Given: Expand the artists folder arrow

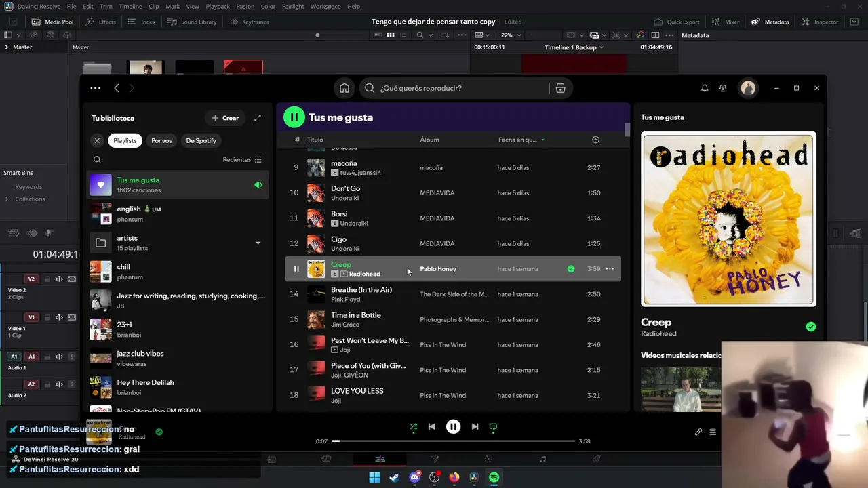Looking at the screenshot, I should click(258, 243).
